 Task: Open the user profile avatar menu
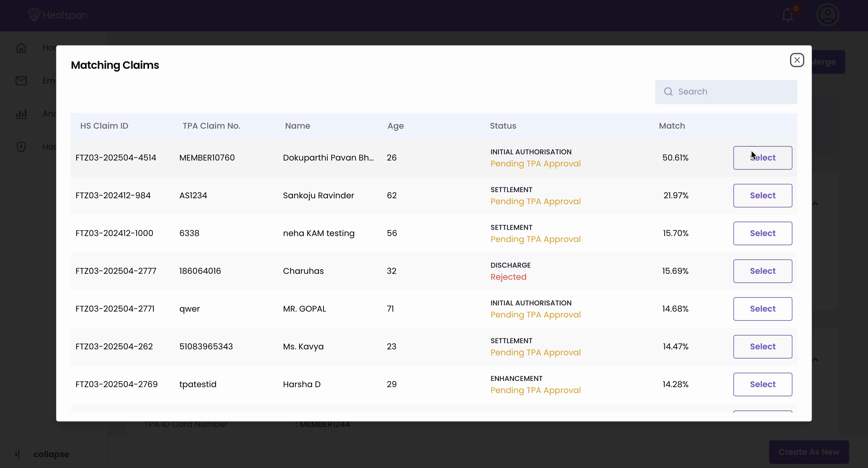(x=828, y=15)
